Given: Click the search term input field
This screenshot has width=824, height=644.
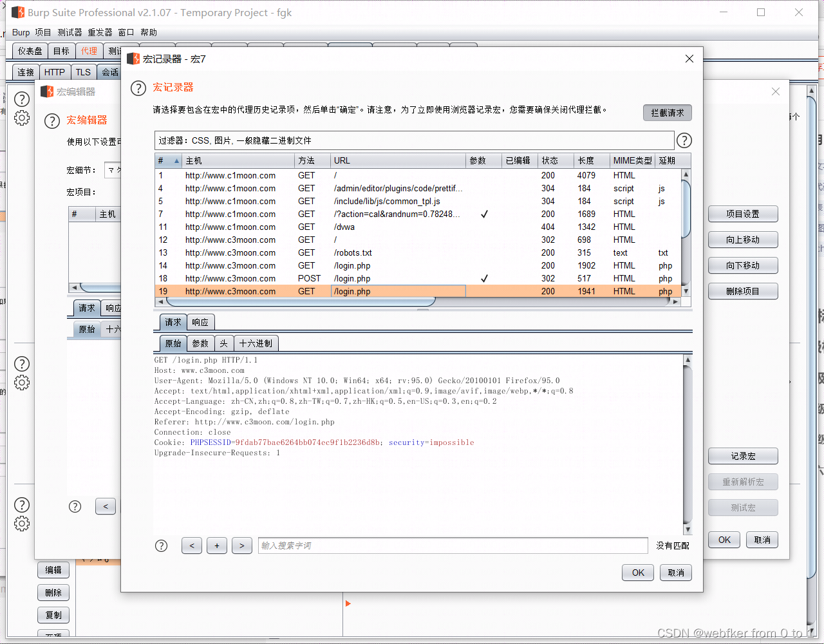Looking at the screenshot, I should 453,545.
